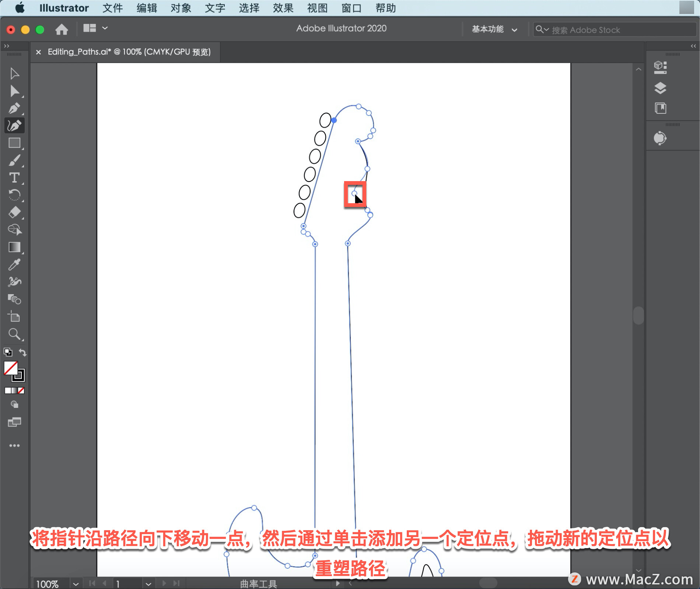Select the Blend tool
Viewport: 700px width, 589px height.
[x=14, y=299]
